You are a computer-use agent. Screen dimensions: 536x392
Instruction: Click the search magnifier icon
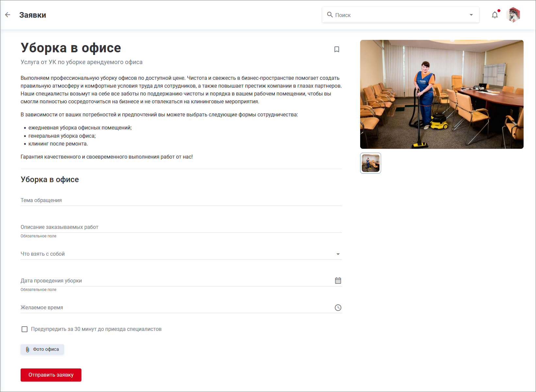tap(330, 15)
